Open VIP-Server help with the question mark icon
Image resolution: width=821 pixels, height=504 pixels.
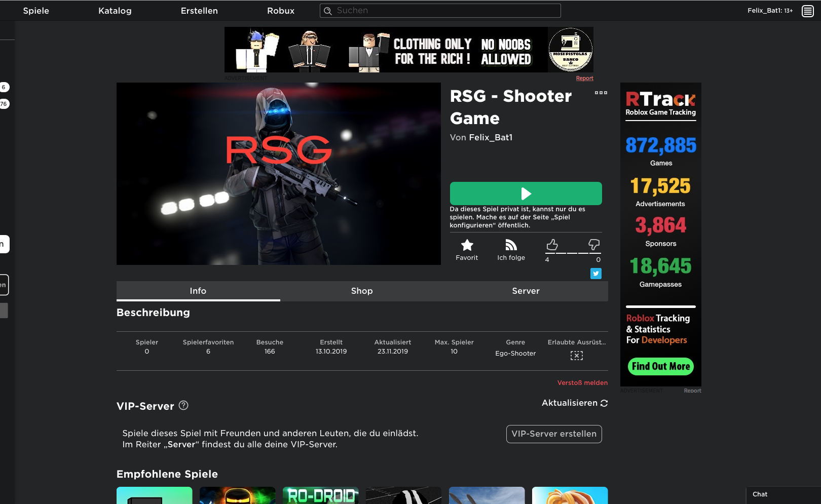coord(183,406)
